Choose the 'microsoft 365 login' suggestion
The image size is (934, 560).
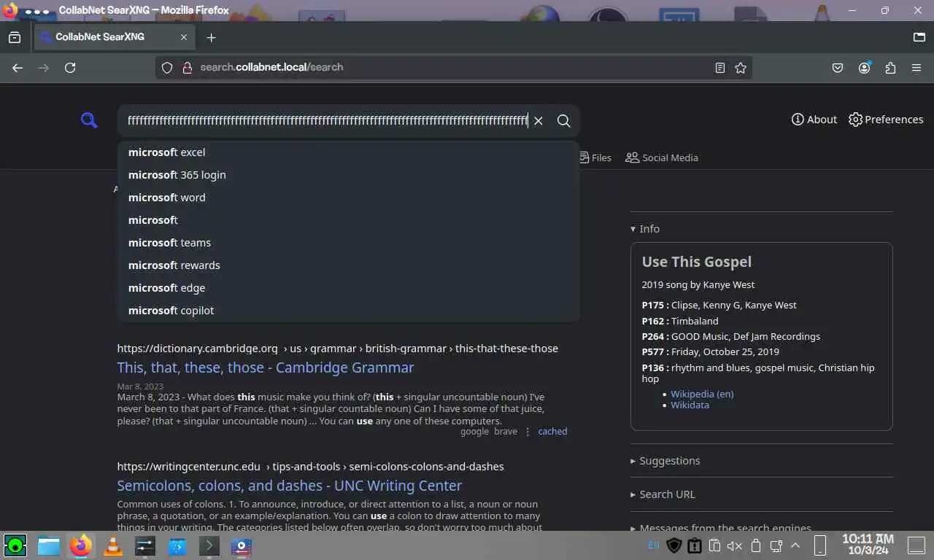[x=349, y=175]
